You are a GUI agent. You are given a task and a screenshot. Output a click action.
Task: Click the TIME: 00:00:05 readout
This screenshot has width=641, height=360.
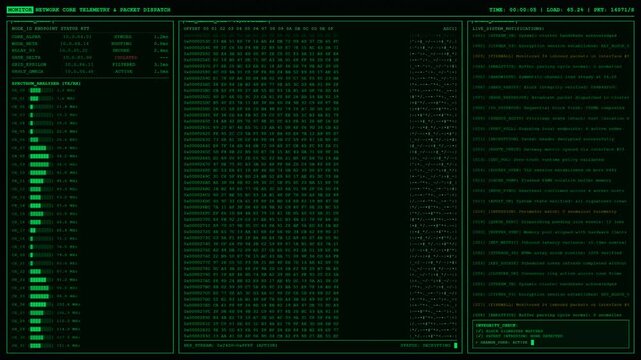tap(512, 10)
